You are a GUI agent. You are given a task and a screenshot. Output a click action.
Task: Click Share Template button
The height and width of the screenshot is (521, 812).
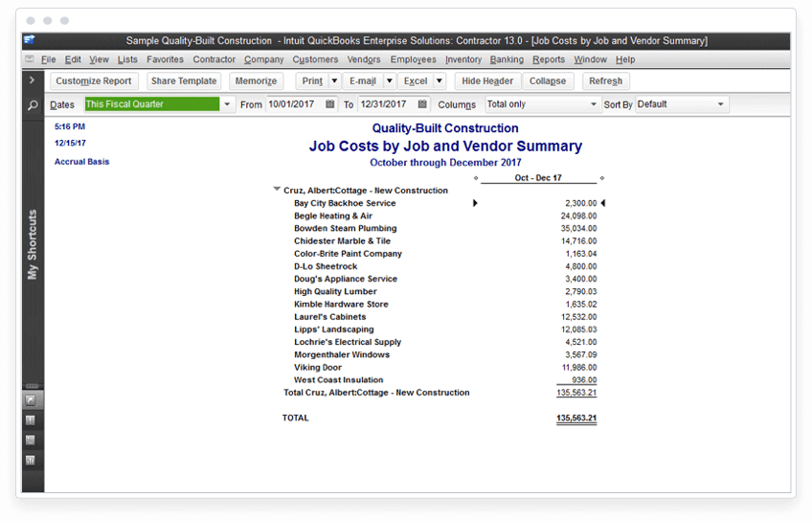coord(184,80)
